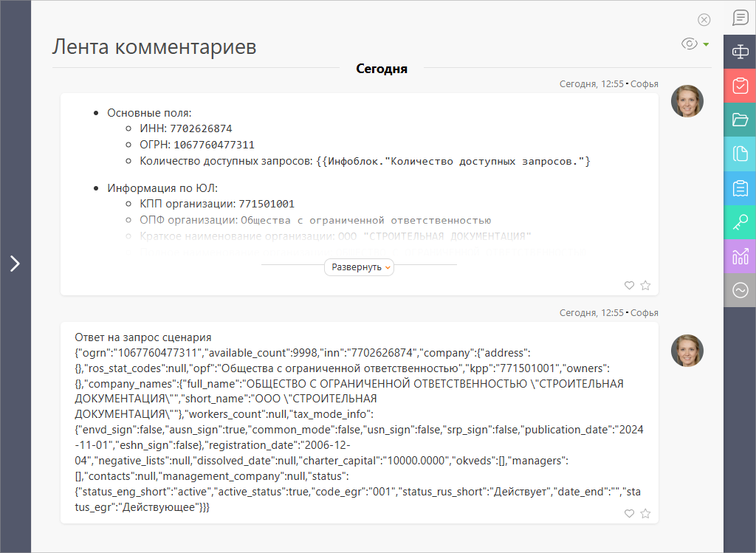Click the ОПФ организации line
Image resolution: width=756 pixels, height=553 pixels.
pos(315,220)
